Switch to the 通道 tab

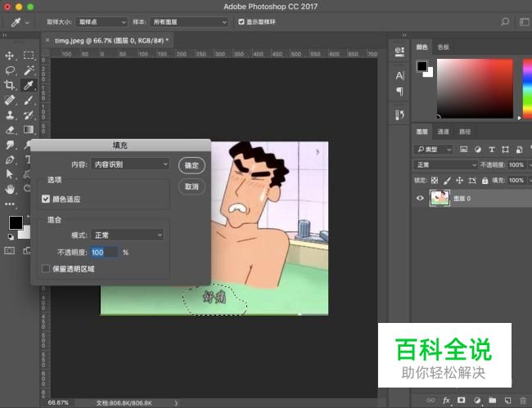(x=443, y=132)
